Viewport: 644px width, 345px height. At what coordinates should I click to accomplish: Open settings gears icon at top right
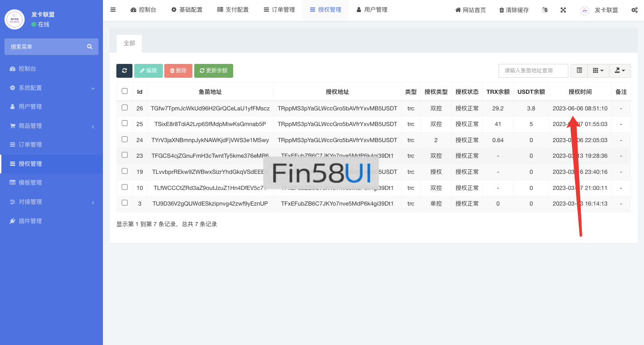[634, 10]
